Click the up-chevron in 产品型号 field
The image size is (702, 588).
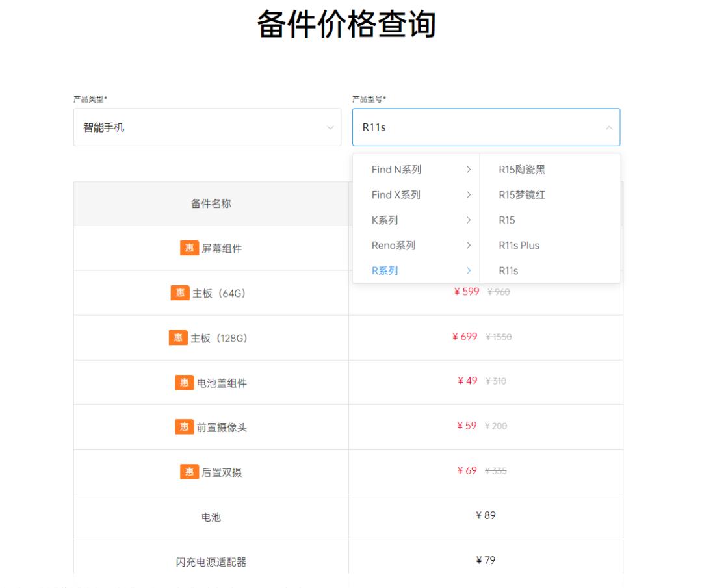(609, 127)
